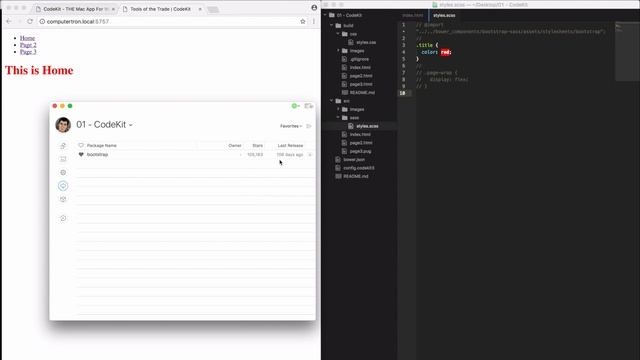Open the browser three-dot menu

pyautogui.click(x=313, y=21)
